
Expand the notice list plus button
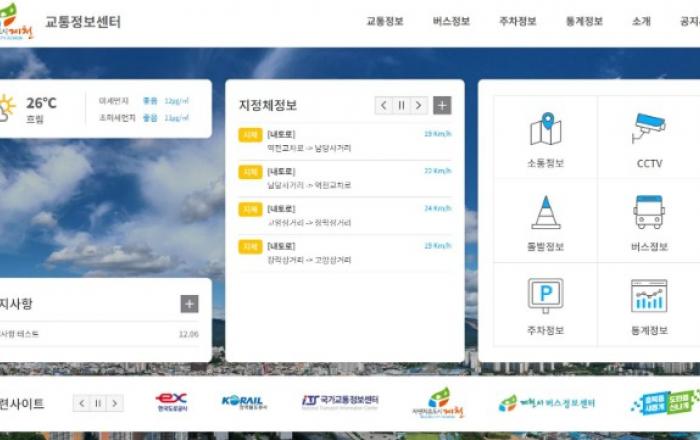pos(189,304)
